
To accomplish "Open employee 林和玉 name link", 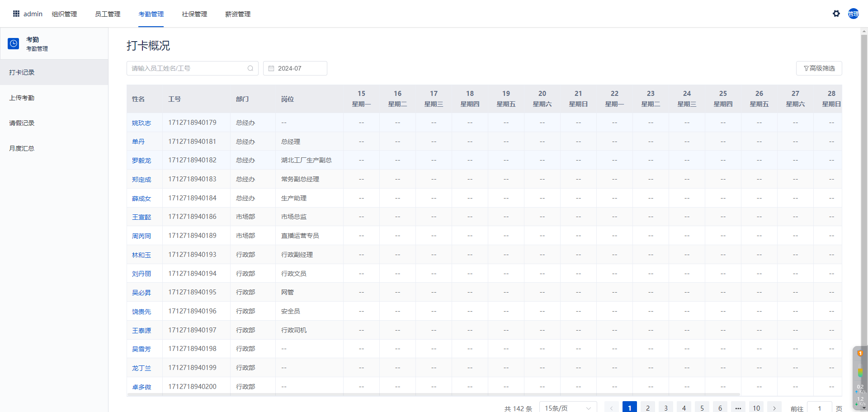I will (142, 255).
